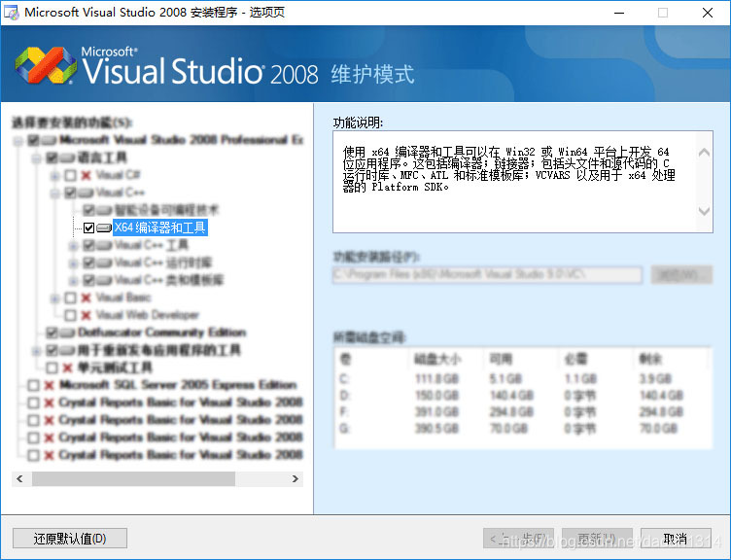The height and width of the screenshot is (560, 731).
Task: Click the drive icon beside 用于重新发布应用程序的工具
Action: tap(67, 350)
